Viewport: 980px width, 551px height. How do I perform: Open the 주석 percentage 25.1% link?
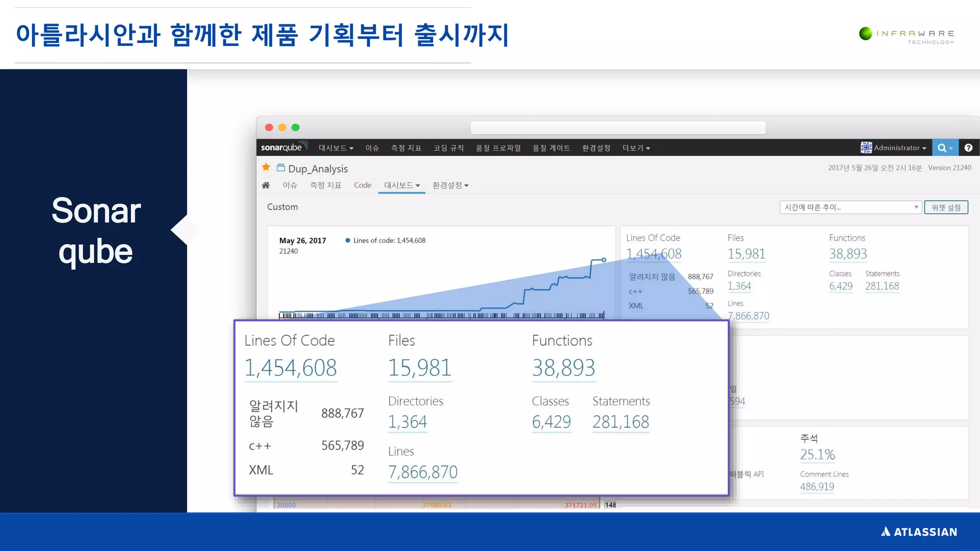(817, 454)
